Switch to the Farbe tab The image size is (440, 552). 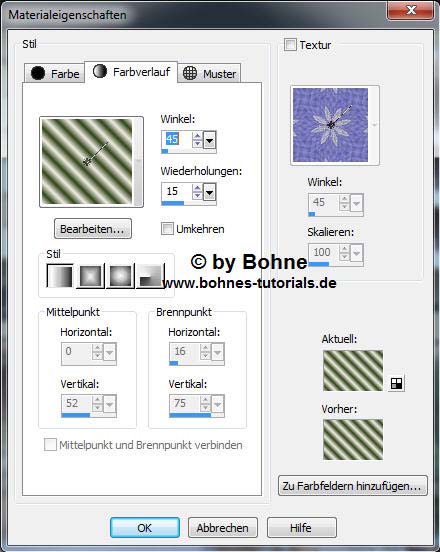55,73
